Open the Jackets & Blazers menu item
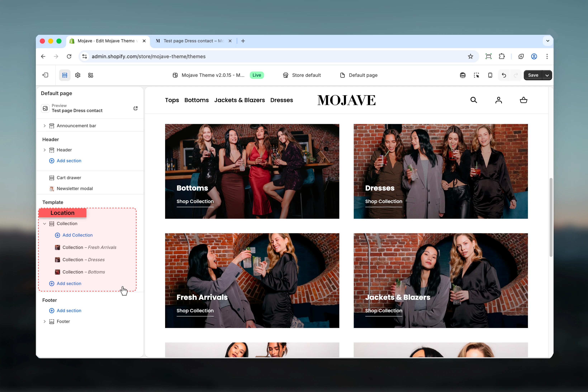 pyautogui.click(x=239, y=100)
